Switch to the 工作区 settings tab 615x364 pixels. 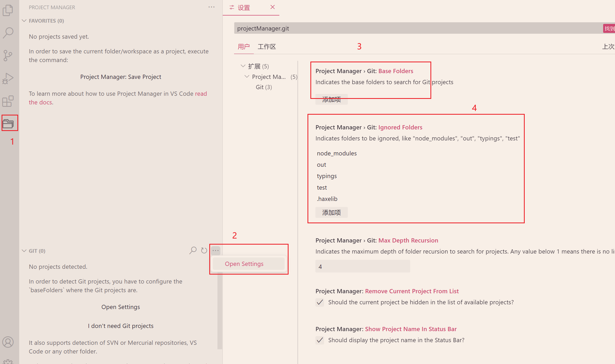point(267,47)
